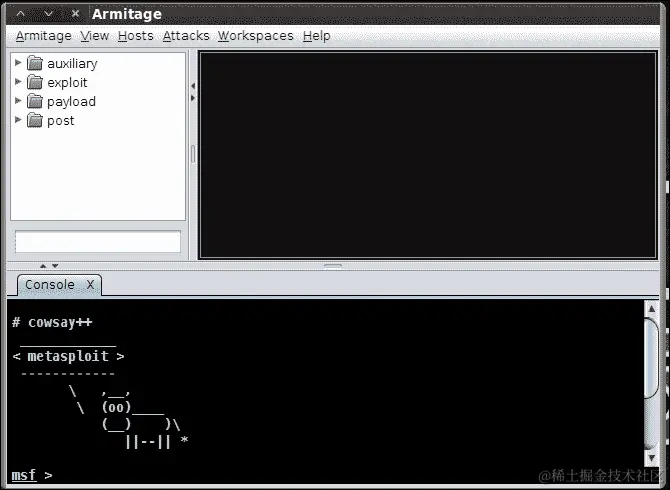Click the console scrollbar thumb

[x=652, y=358]
